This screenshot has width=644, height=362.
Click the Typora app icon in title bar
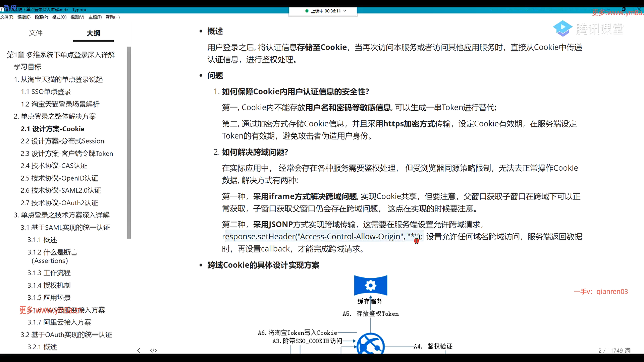click(x=2, y=10)
